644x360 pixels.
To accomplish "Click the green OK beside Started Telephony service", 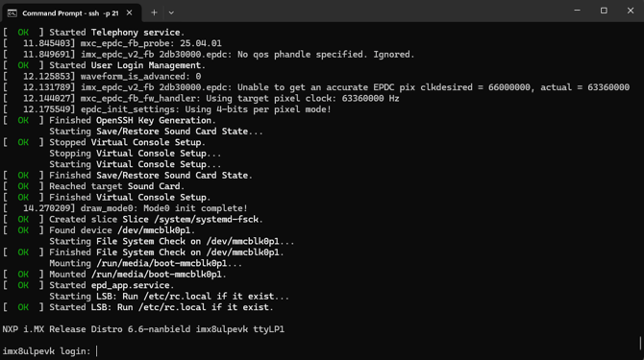I will click(23, 33).
